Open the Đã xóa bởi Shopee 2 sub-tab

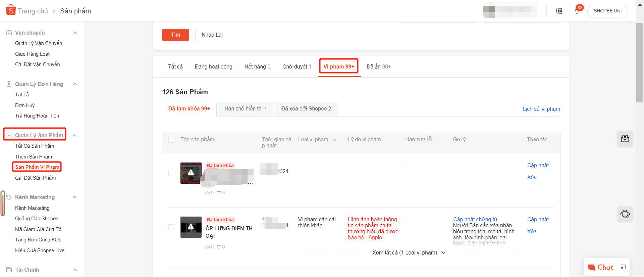coord(306,109)
